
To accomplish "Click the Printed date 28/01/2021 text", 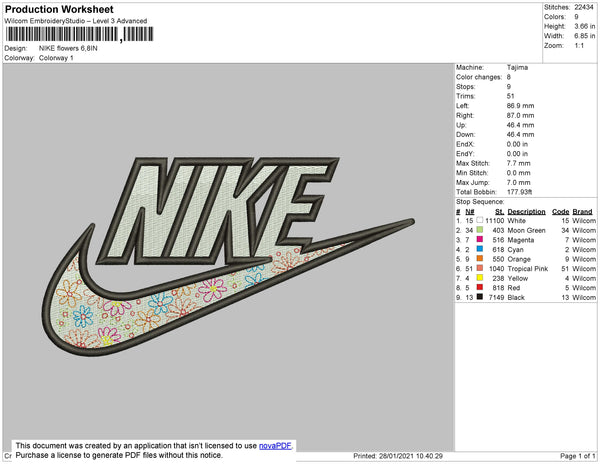I will 398,456.
